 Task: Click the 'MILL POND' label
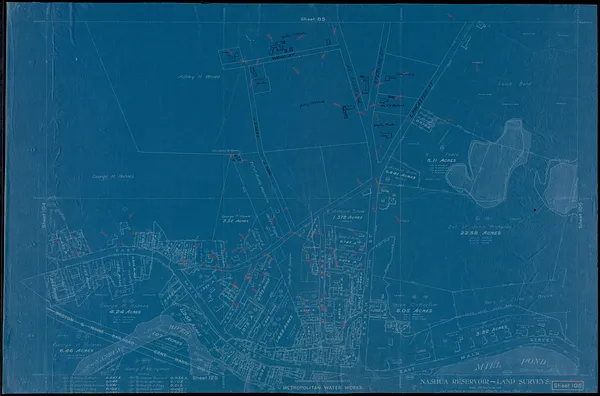pos(510,364)
